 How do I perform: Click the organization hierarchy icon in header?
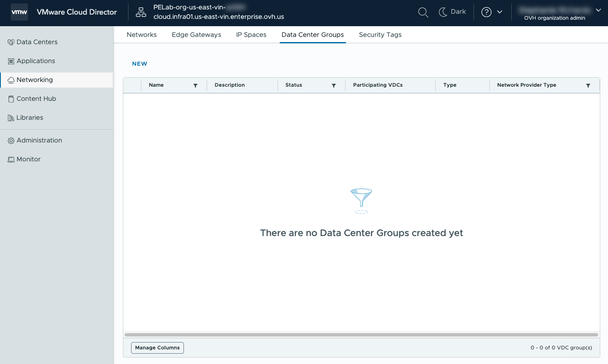(141, 12)
